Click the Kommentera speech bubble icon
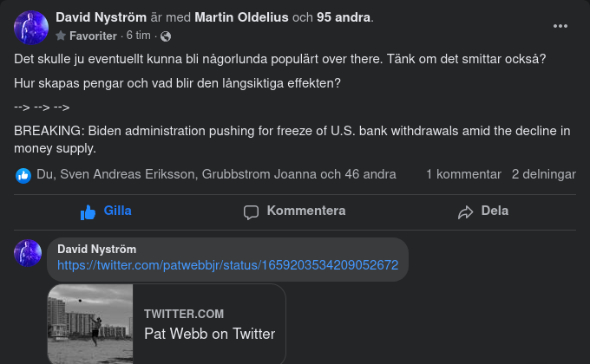The height and width of the screenshot is (364, 590). (251, 211)
